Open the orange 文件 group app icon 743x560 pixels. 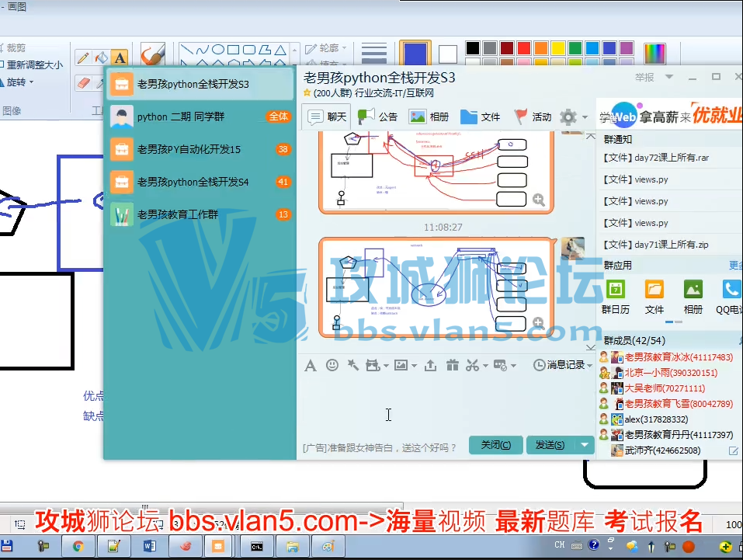click(654, 289)
